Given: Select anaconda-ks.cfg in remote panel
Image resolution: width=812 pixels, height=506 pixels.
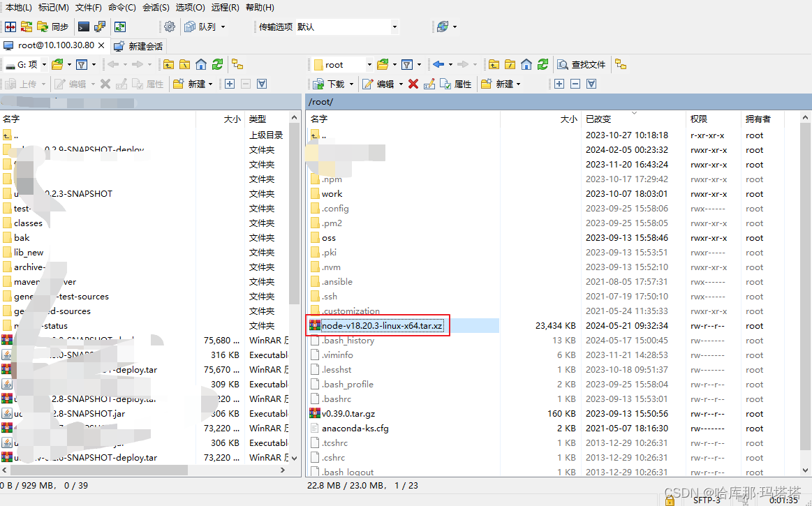Looking at the screenshot, I should (x=355, y=429).
